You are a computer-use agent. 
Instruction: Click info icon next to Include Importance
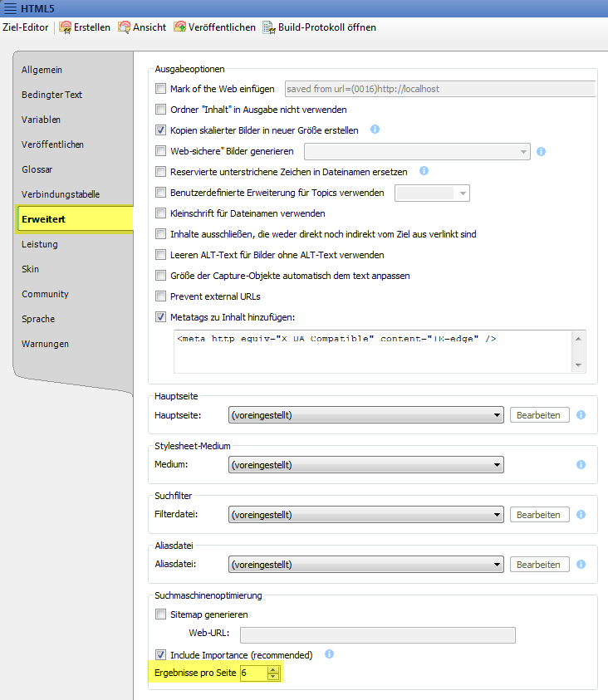pyautogui.click(x=329, y=654)
